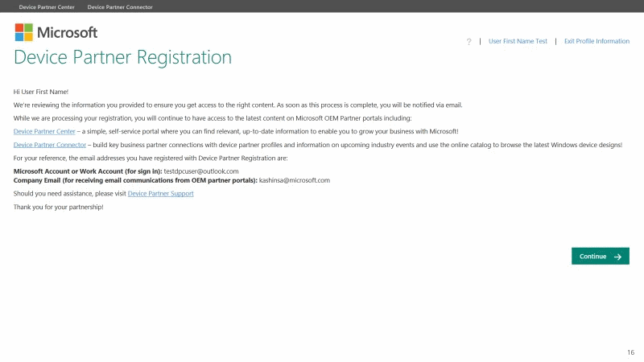Click the arrow icon on the Continue button
The width and height of the screenshot is (644, 362).
click(617, 257)
